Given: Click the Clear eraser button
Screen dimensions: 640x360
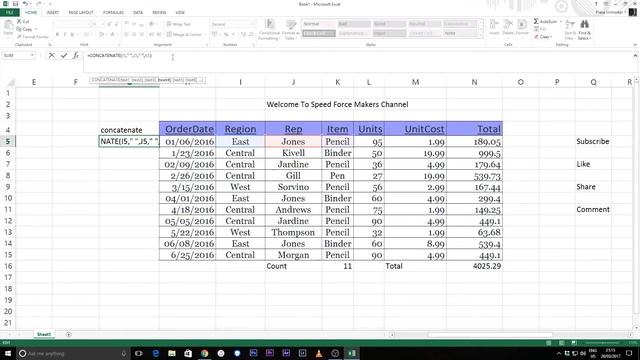Looking at the screenshot, I should 543,37.
